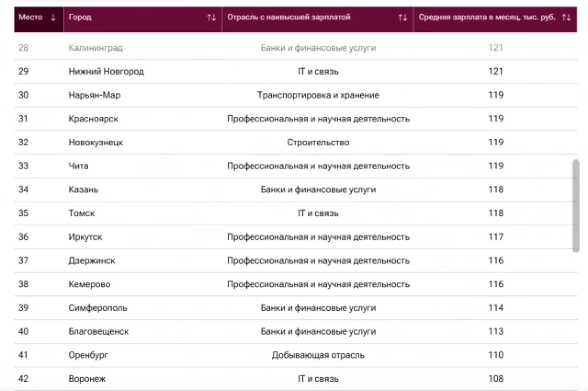
Task: Click Строительство in the Новокузнецк row
Action: click(x=318, y=142)
